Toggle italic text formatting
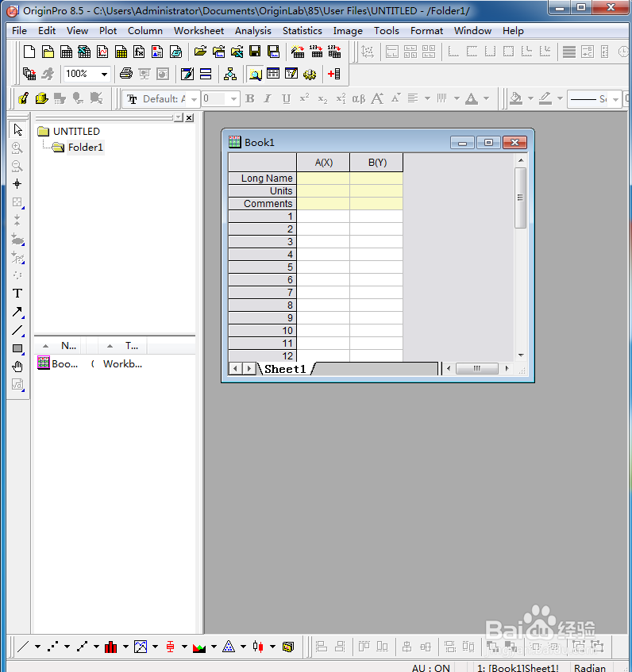 click(268, 99)
